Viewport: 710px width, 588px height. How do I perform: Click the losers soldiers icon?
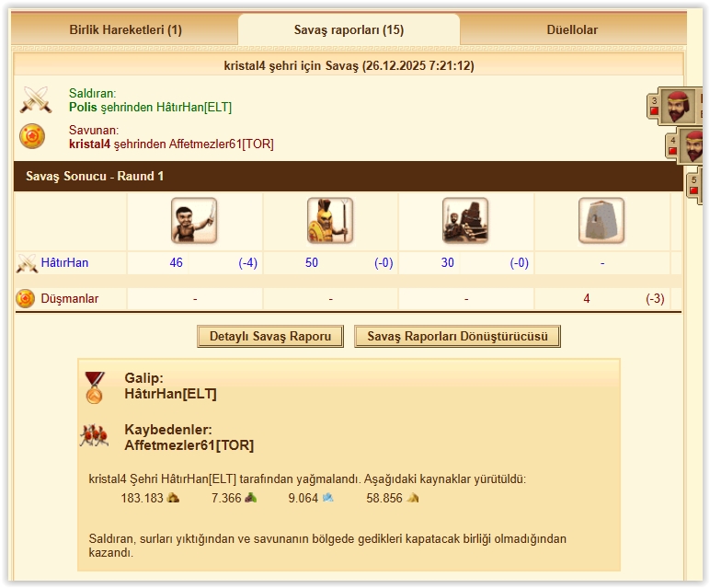(x=94, y=436)
